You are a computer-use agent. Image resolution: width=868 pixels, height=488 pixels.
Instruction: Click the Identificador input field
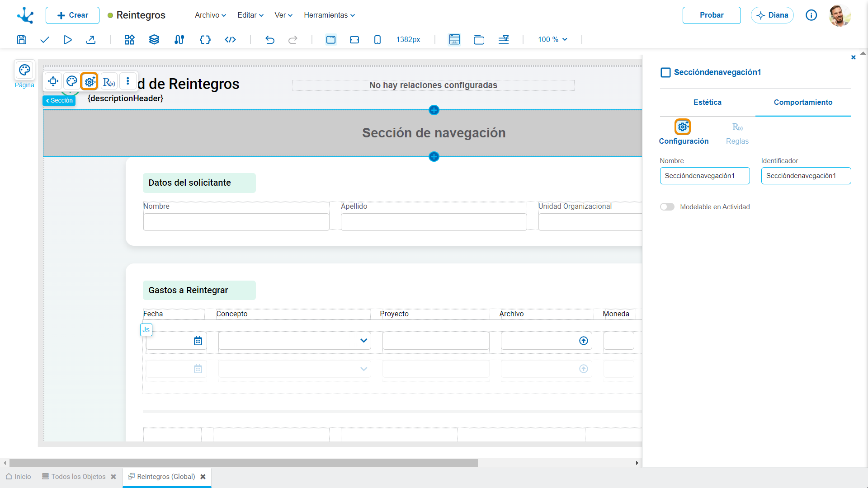806,176
